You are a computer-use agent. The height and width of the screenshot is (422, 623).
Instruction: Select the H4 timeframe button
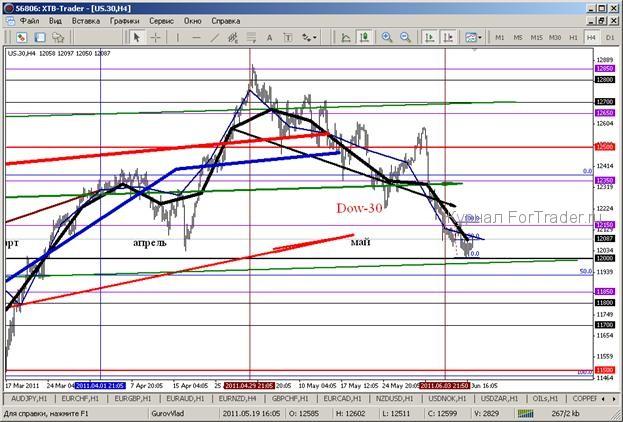[x=591, y=38]
